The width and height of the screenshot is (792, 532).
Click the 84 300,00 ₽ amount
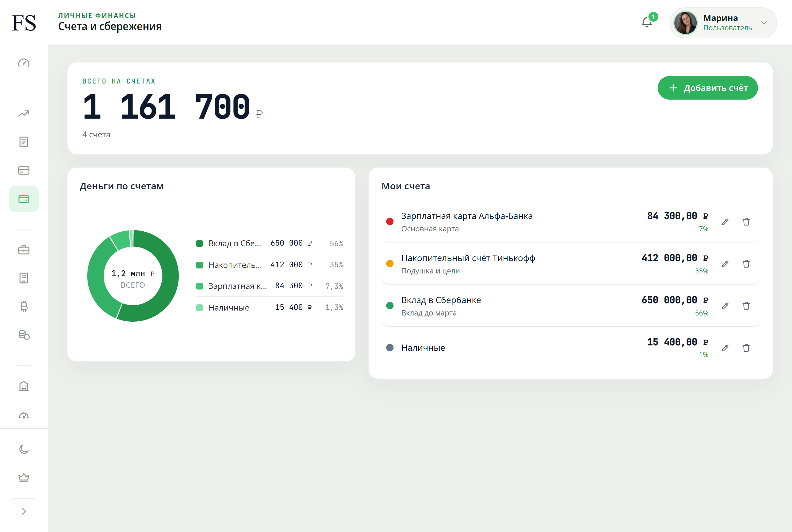click(678, 216)
